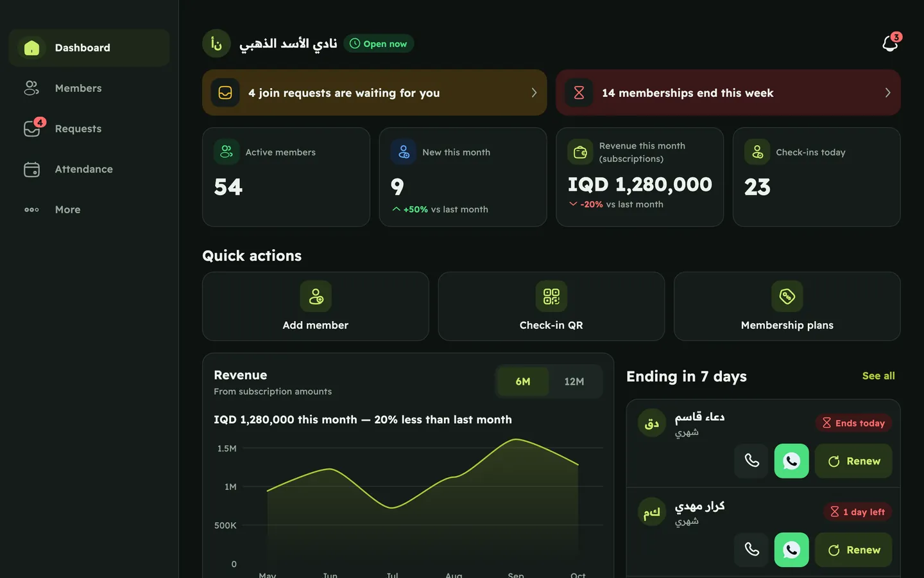Click Check-in QR quick action label

tap(551, 325)
